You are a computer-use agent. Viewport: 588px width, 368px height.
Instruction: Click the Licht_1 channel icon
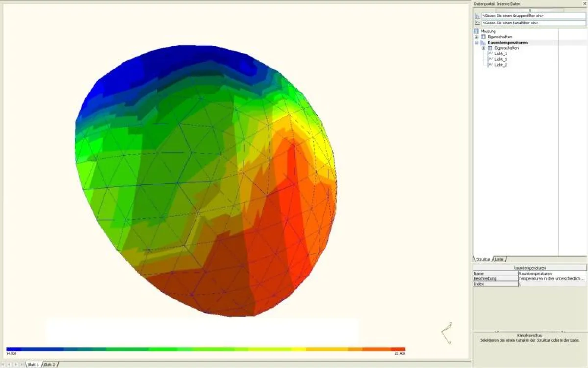[490, 53]
